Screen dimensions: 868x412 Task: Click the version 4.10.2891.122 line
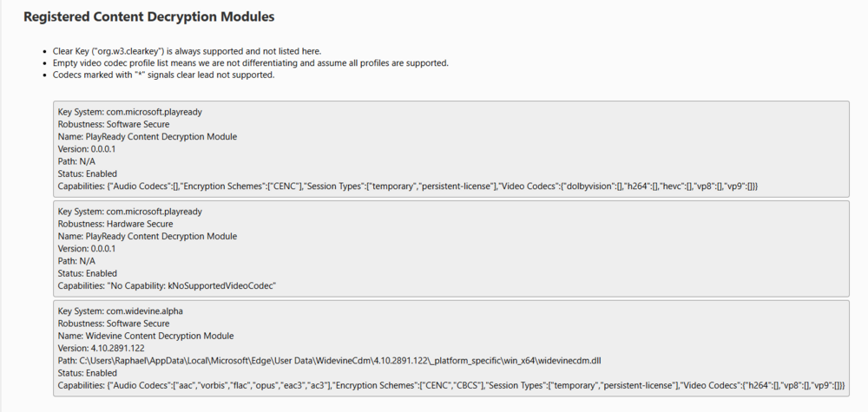point(101,348)
